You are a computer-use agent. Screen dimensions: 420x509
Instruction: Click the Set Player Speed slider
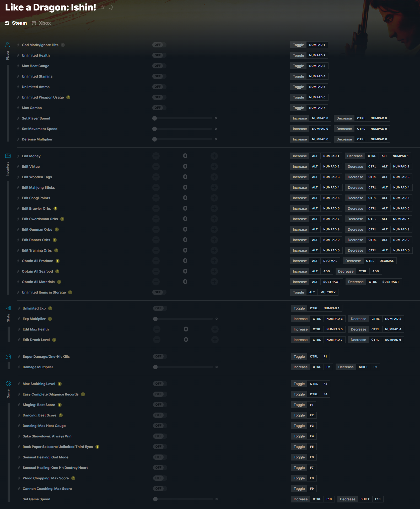coord(182,118)
